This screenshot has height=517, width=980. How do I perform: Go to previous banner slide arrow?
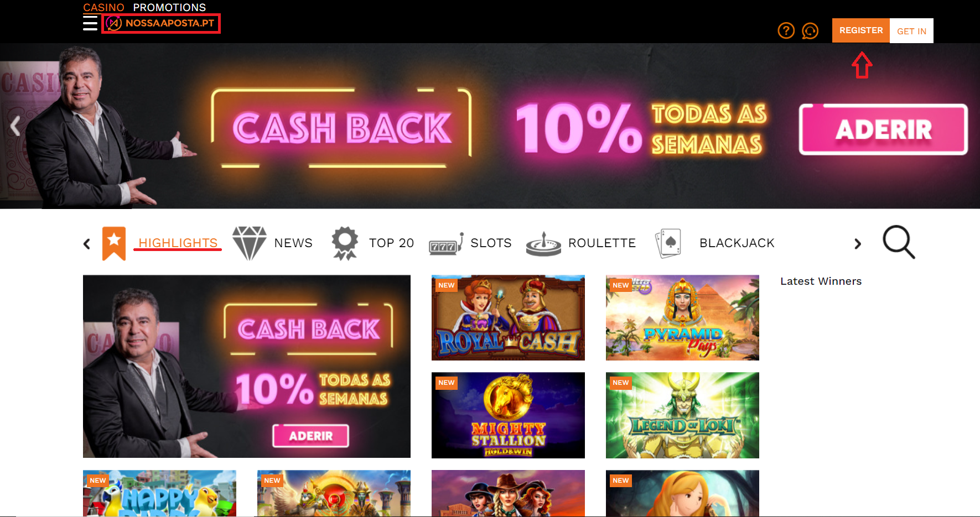pos(15,126)
